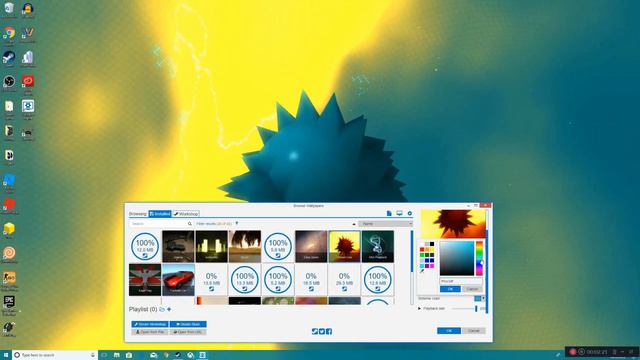Image resolution: width=640 pixels, height=360 pixels.
Task: Click the main Cancel button at bottom
Action: 473,331
